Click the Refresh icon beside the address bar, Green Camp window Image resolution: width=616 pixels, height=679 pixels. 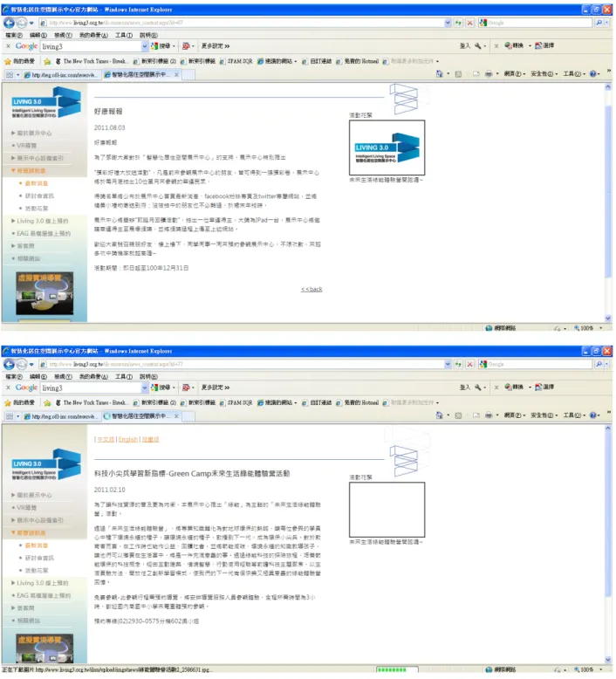[458, 364]
